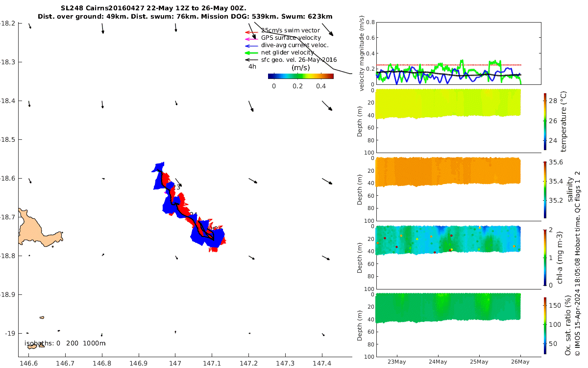Click the salinity depth section panel
The width and height of the screenshot is (588, 368).
458,189
